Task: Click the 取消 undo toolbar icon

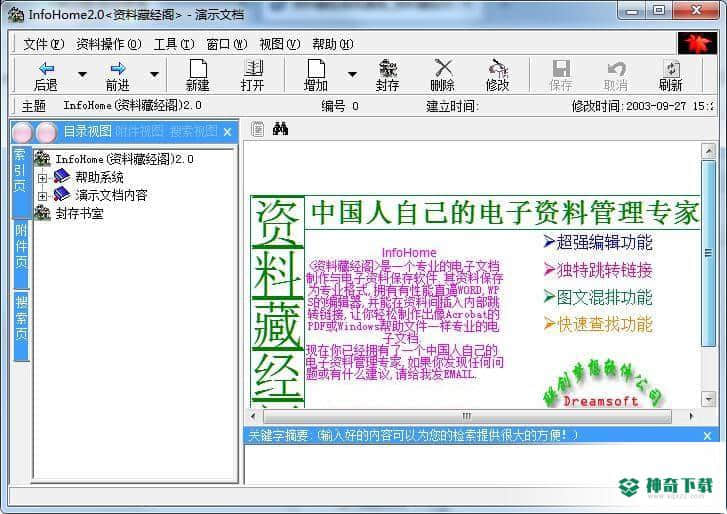Action: pos(616,69)
